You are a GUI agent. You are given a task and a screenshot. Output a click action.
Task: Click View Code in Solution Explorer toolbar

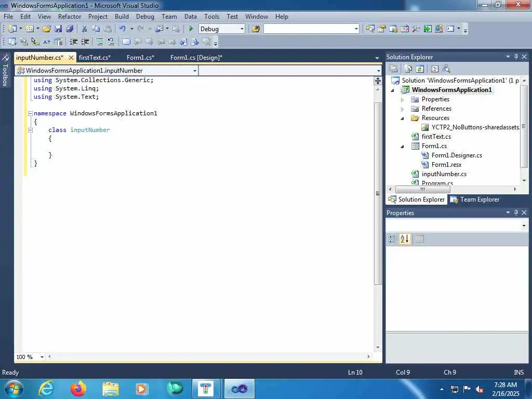(x=435, y=69)
